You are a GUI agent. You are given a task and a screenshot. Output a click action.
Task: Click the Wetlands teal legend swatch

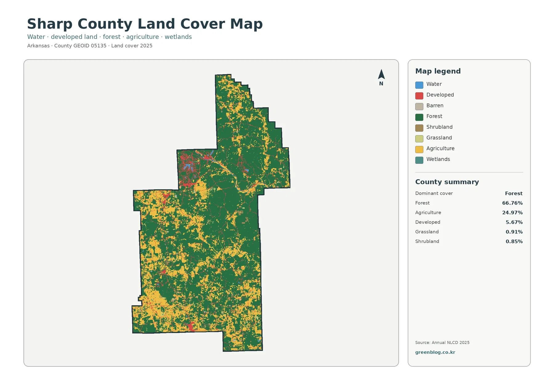[419, 160]
